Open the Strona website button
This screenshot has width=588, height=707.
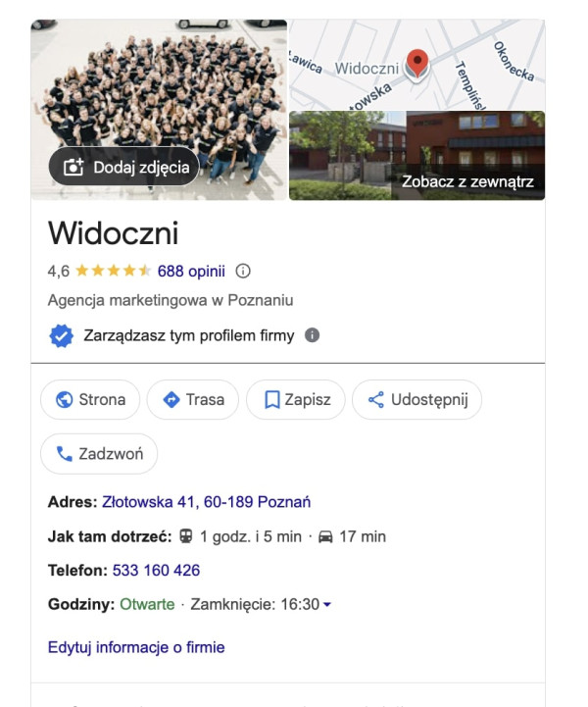[90, 399]
